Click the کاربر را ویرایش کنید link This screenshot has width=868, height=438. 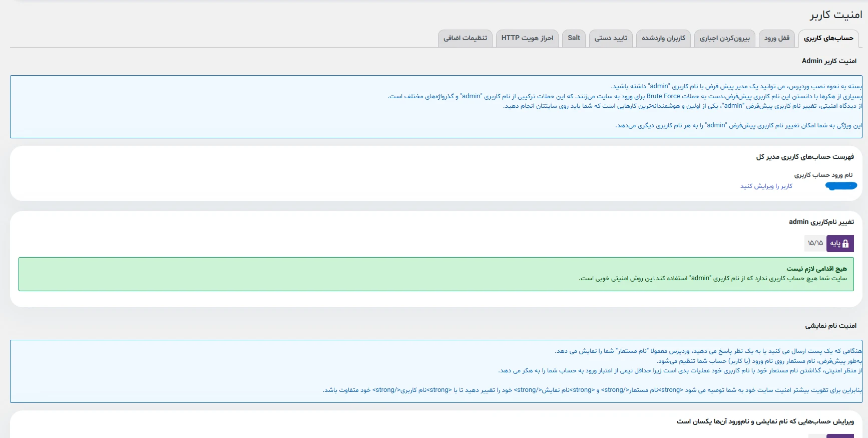coord(766,186)
